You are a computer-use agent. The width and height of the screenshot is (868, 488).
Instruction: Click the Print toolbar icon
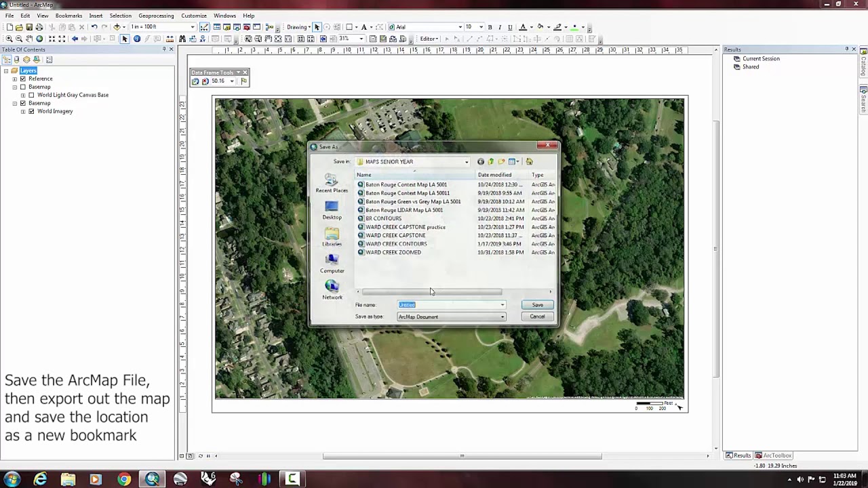(39, 27)
